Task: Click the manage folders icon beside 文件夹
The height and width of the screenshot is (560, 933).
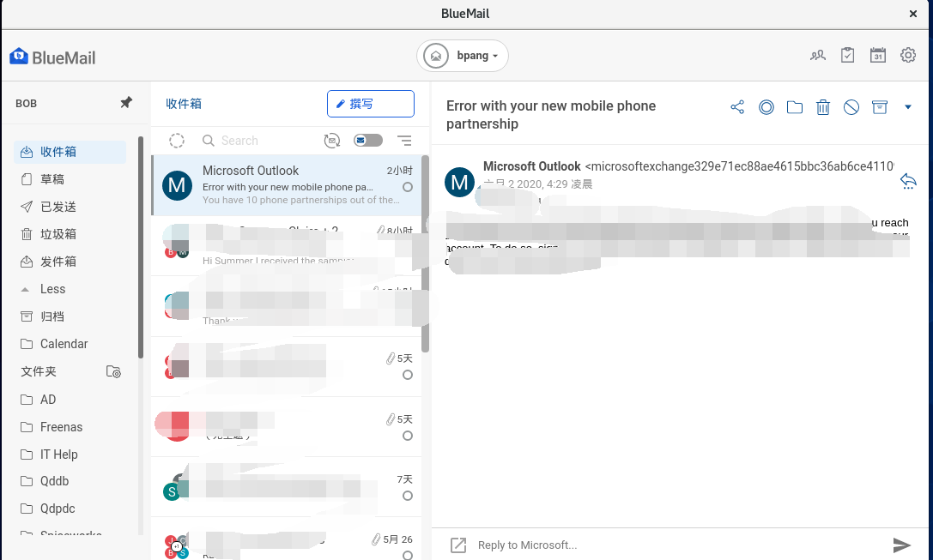Action: [113, 371]
